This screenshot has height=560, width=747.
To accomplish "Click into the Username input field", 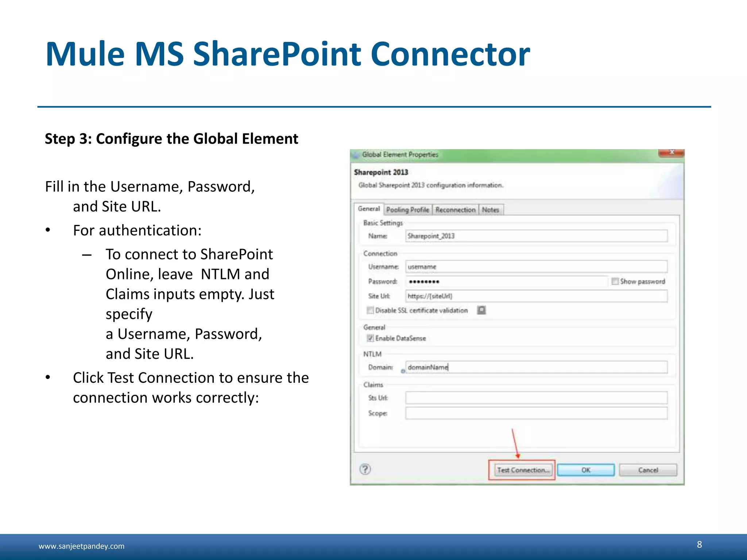I will coord(536,267).
